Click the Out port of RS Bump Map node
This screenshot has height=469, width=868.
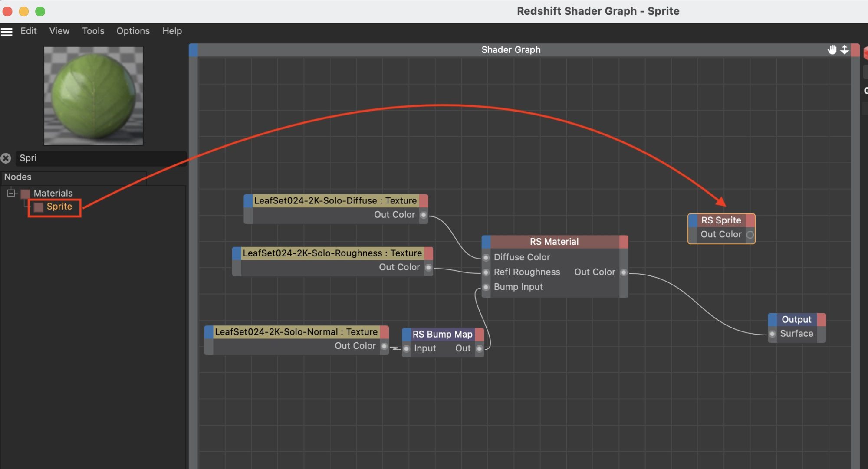[x=480, y=348]
